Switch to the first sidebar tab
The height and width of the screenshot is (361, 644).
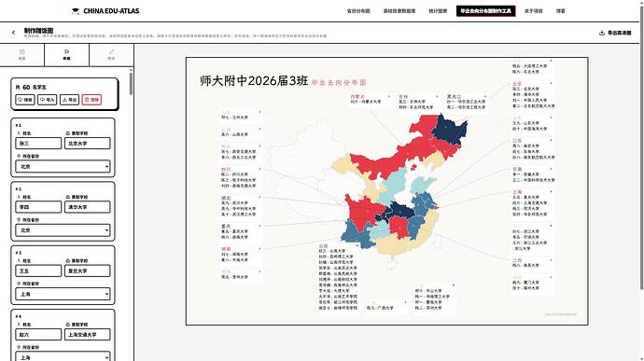22,55
